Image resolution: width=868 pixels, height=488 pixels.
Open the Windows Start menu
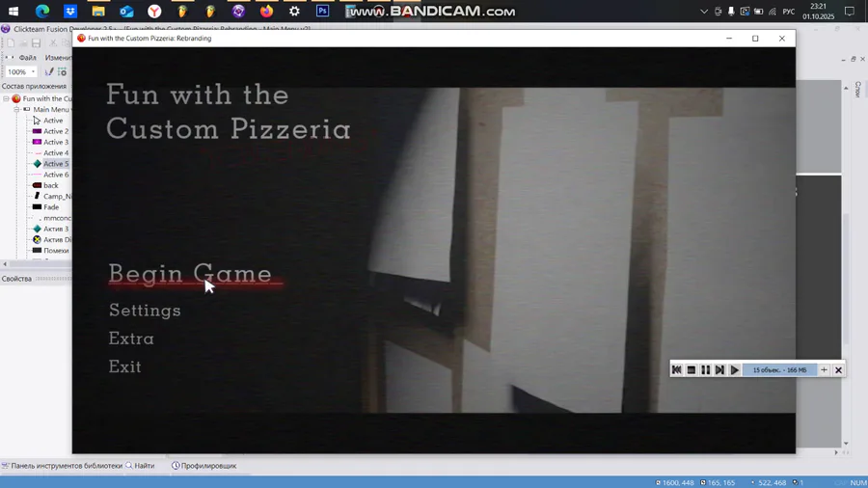(x=14, y=11)
